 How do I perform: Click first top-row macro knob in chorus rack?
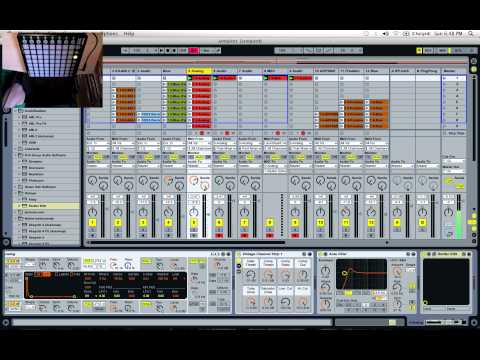[x=251, y=275]
